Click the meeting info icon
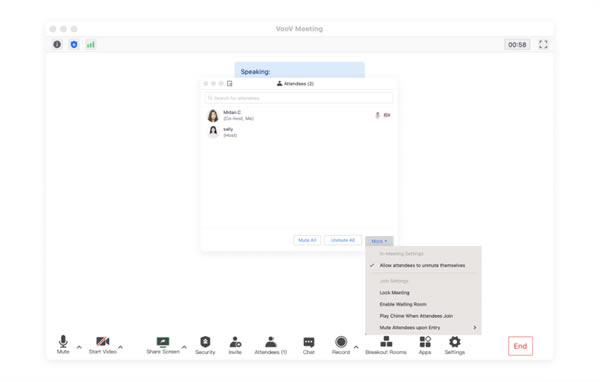600x382 pixels. [57, 44]
